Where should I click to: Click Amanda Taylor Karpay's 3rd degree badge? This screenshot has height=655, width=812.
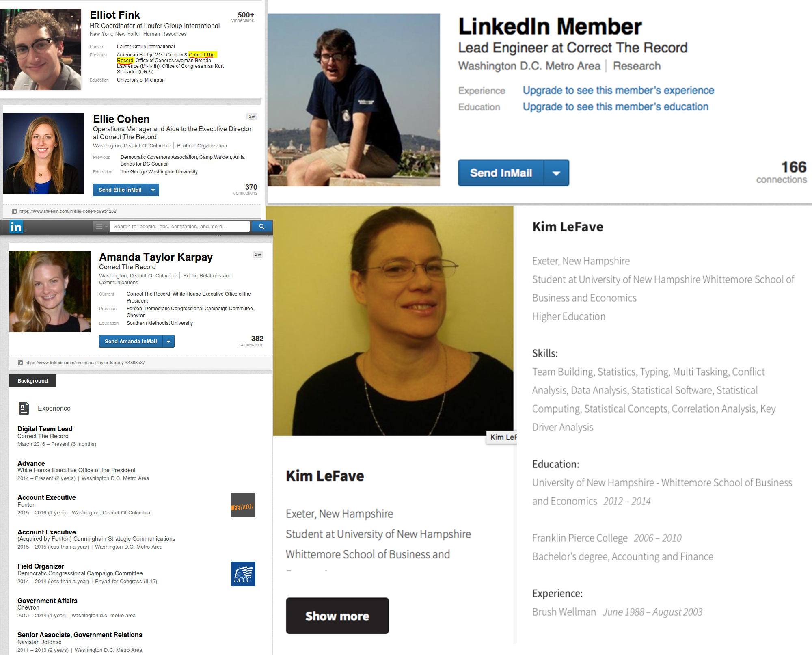(258, 255)
